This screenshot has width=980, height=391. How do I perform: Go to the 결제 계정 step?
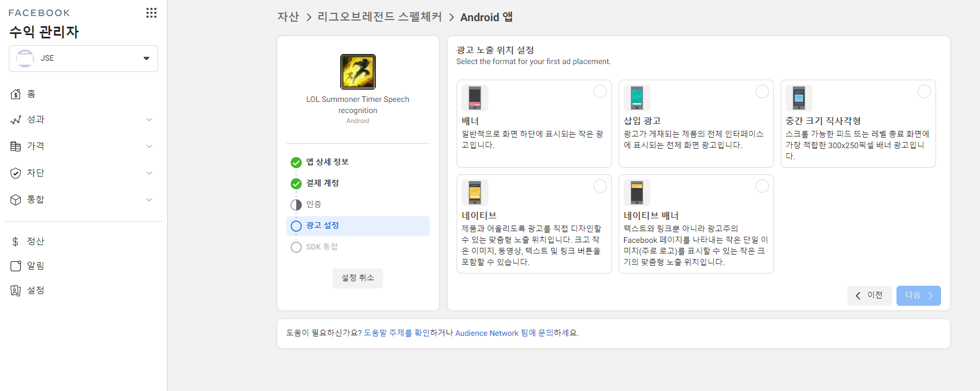[x=322, y=183]
